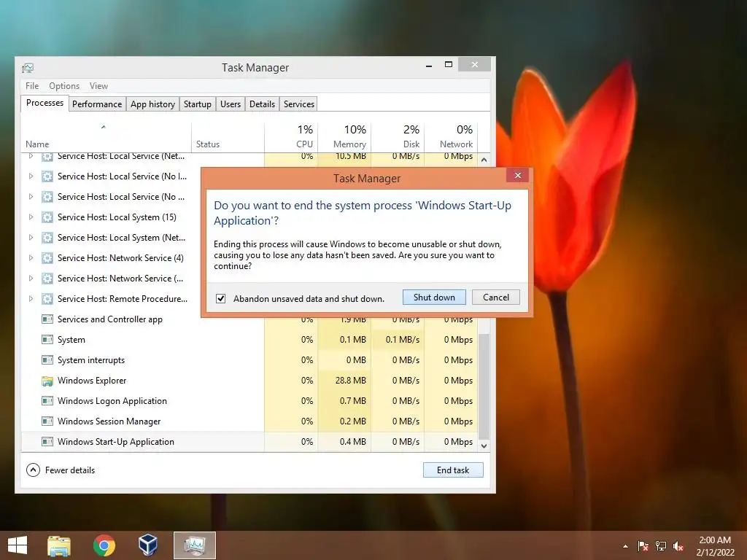Expand Service Host: Remote Procedure...
This screenshot has height=560, width=747.
pos(31,299)
